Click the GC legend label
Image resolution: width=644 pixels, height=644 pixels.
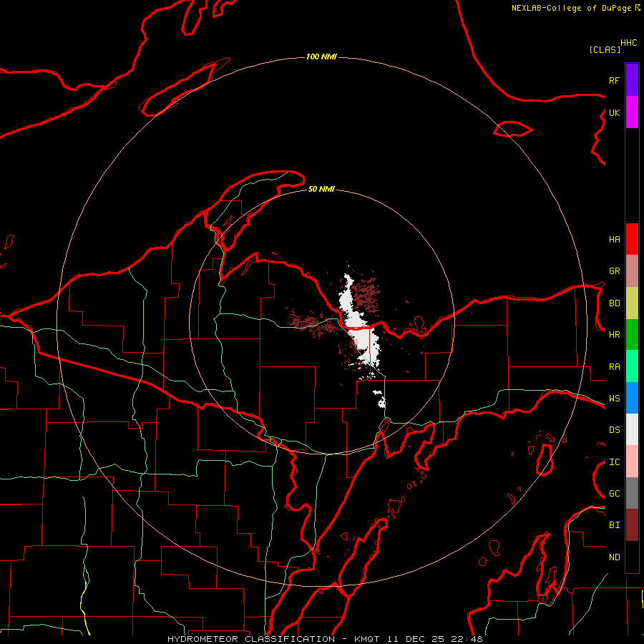[614, 494]
